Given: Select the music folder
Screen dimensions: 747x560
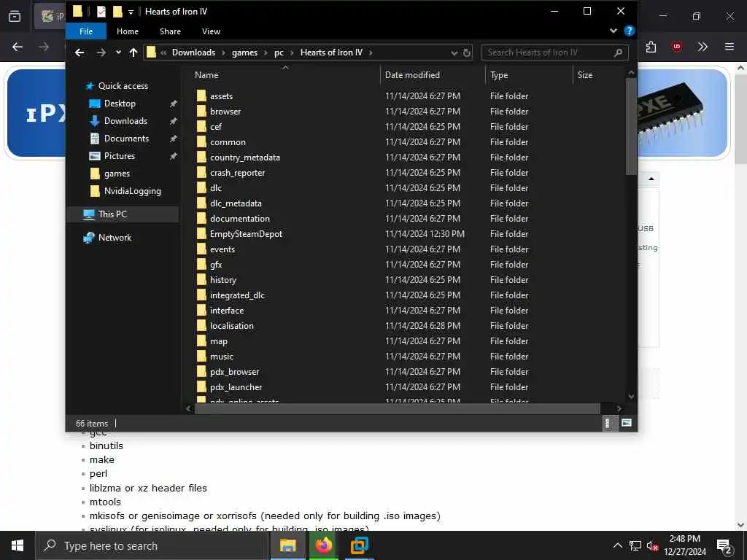Looking at the screenshot, I should click(x=222, y=356).
